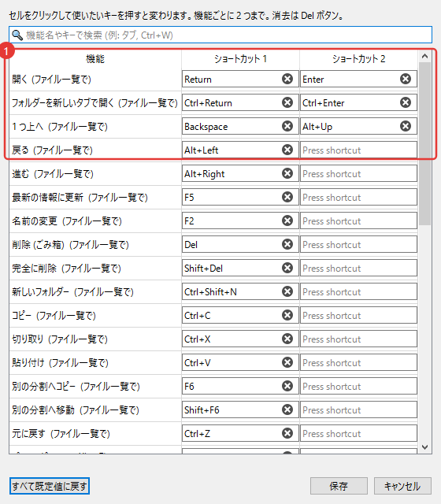The image size is (441, 504).
Task: Click the vertical scrollbar thumb
Action: [x=425, y=143]
